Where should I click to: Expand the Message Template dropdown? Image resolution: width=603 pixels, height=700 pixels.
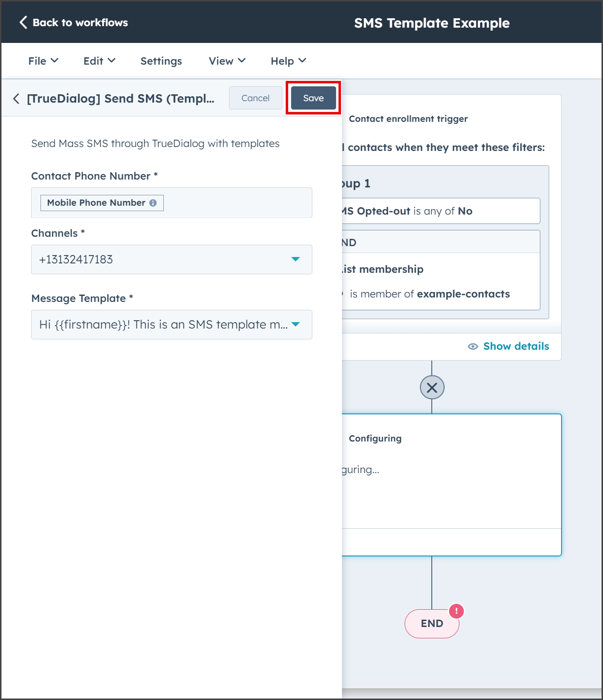pos(172,325)
